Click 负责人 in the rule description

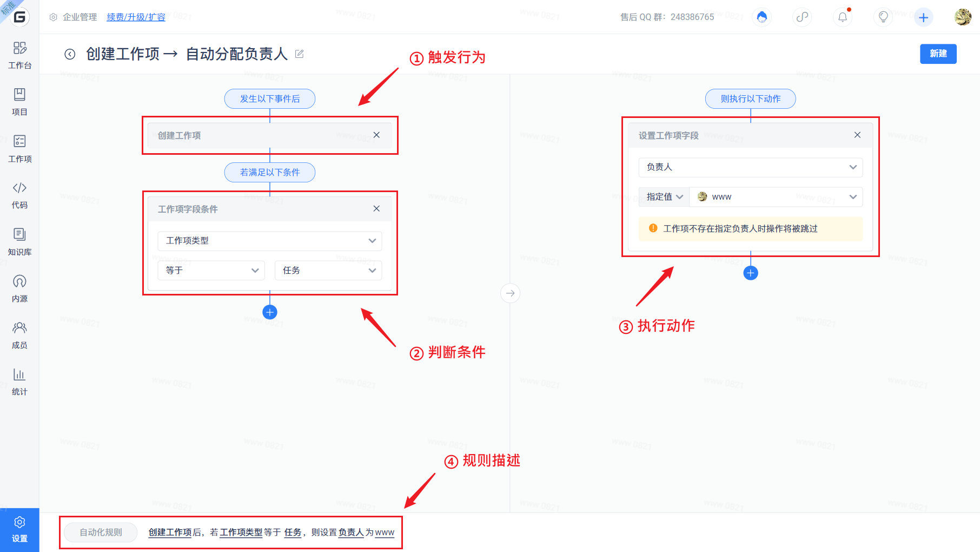[351, 533]
